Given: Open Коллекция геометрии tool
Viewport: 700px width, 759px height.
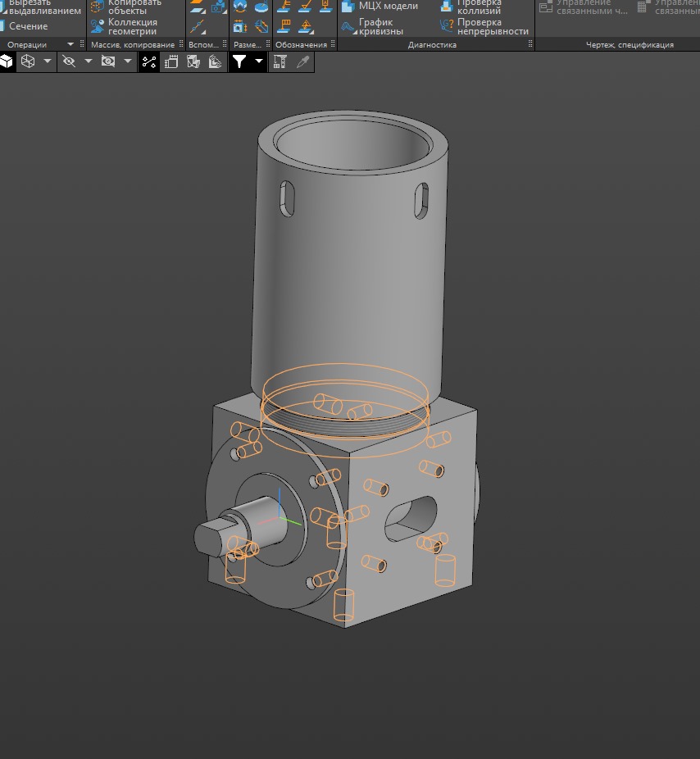Looking at the screenshot, I should pos(131,26).
